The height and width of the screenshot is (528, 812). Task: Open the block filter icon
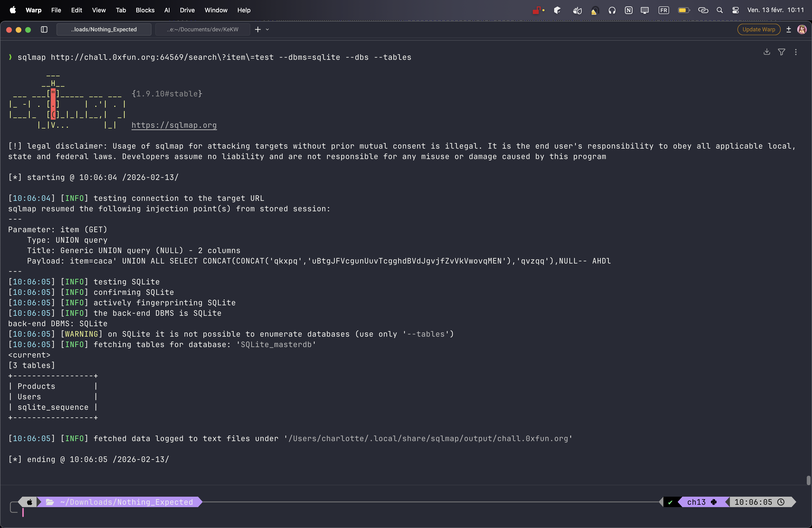pyautogui.click(x=781, y=52)
